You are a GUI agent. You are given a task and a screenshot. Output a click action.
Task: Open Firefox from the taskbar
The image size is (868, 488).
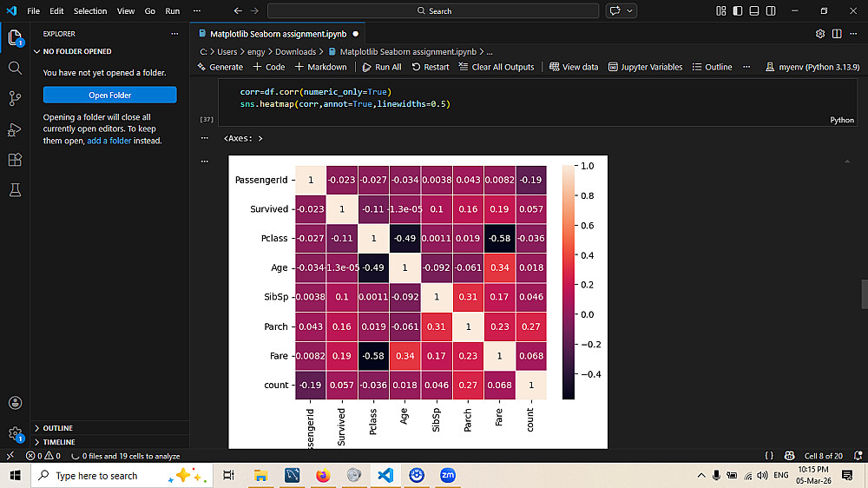(x=323, y=475)
